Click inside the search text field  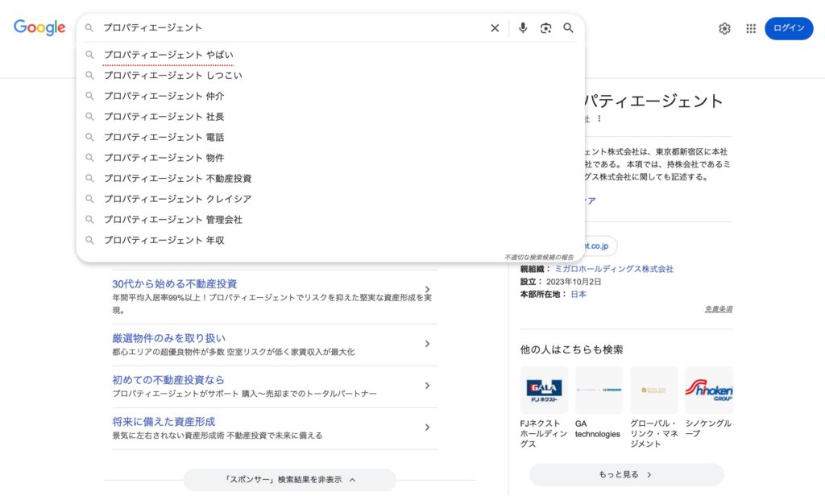[x=290, y=28]
